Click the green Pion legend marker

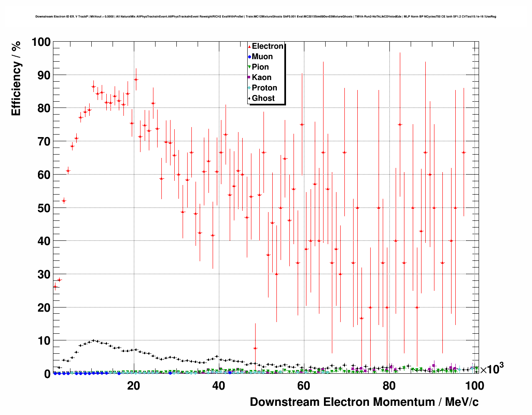click(x=249, y=67)
